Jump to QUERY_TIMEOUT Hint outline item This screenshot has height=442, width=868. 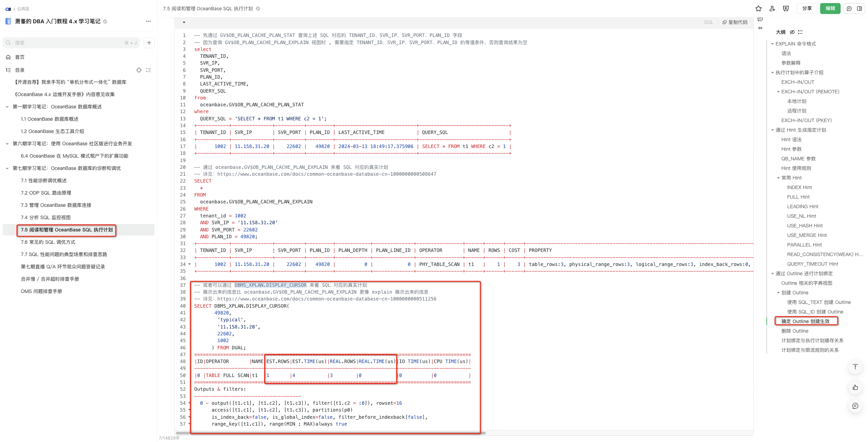[x=813, y=264]
